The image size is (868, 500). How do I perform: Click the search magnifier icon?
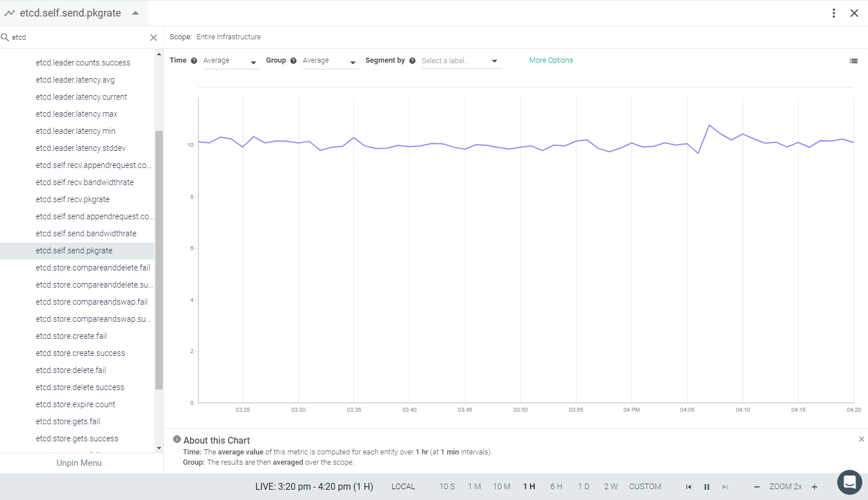5,38
